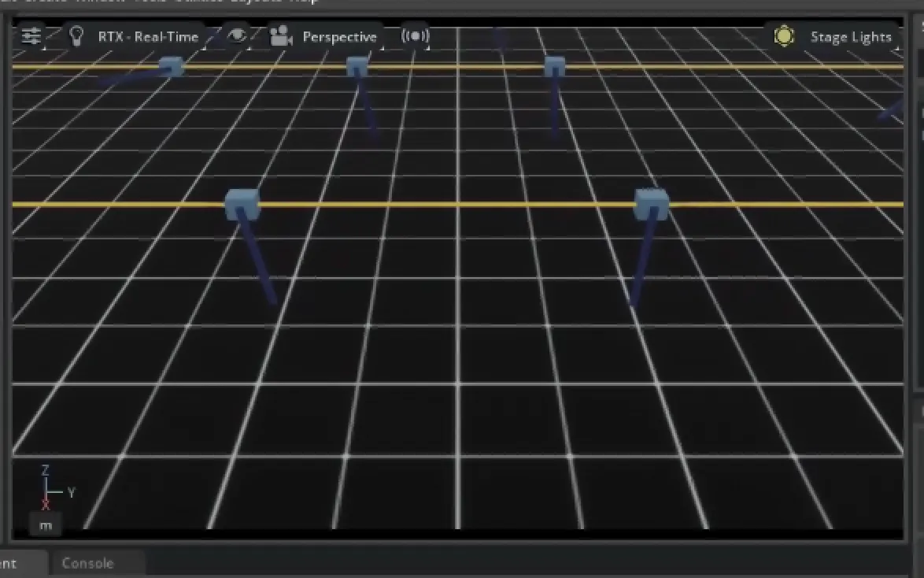Viewport: 924px width, 578px height.
Task: Open the viewport settings sliders icon
Action: tap(31, 36)
